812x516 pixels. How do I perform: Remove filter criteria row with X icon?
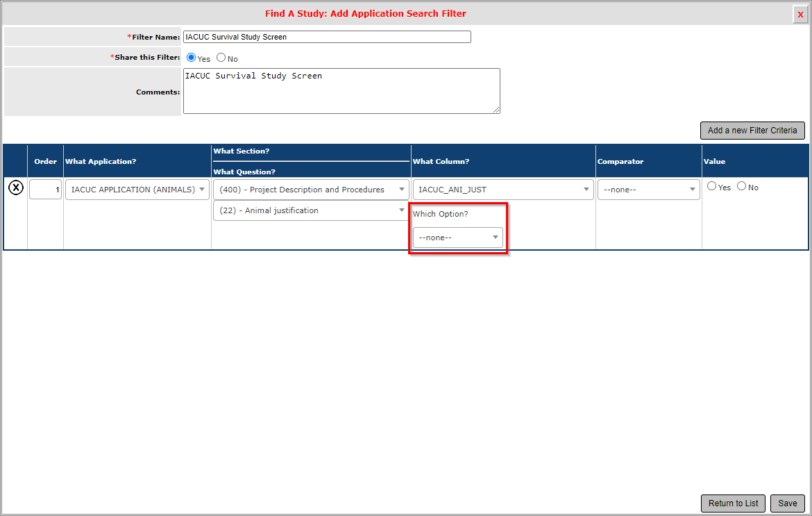(16, 188)
